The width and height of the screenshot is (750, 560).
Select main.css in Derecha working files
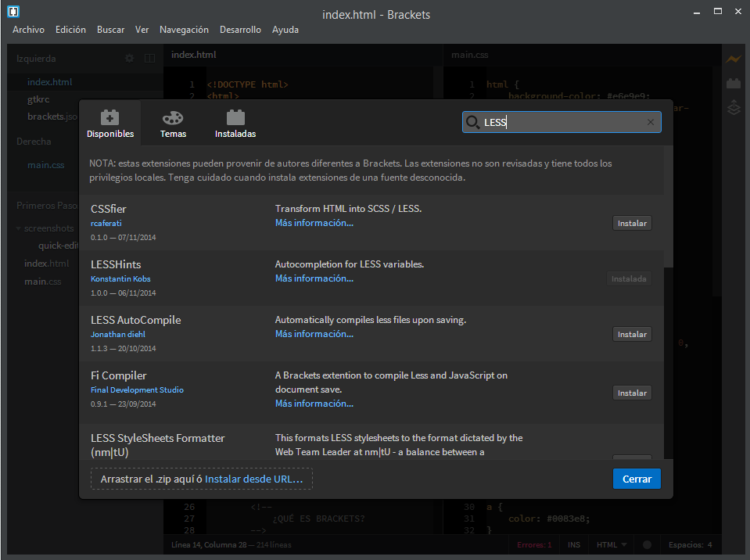[x=45, y=165]
